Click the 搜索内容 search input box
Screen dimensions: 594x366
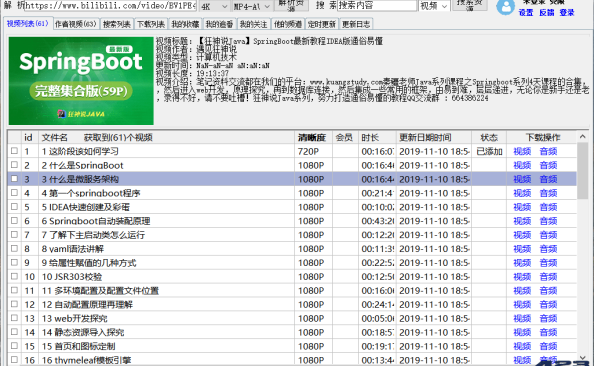(377, 5)
